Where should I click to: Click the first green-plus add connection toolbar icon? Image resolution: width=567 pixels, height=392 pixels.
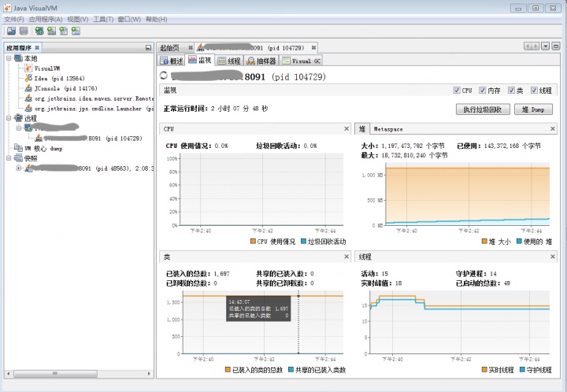click(x=39, y=31)
